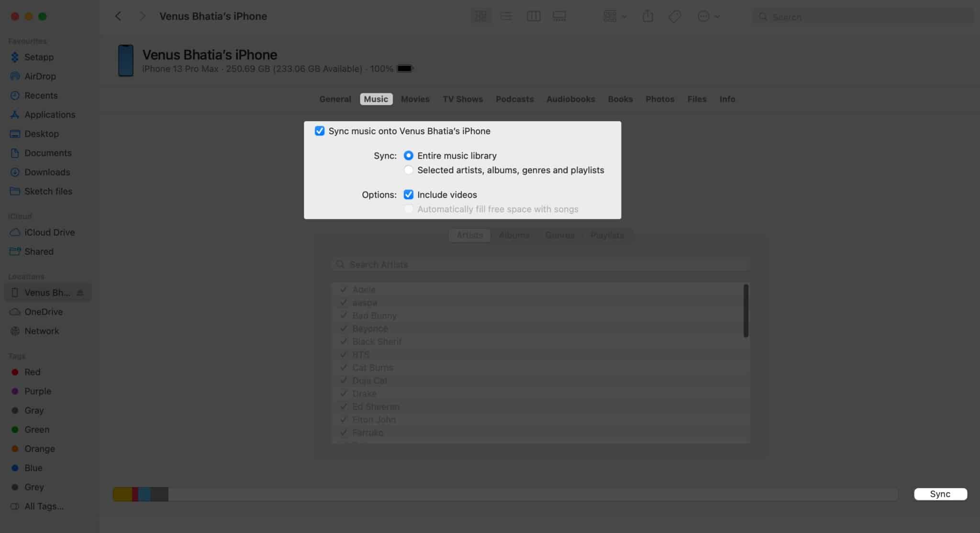980x533 pixels.
Task: Uncheck Sync music onto Venus Bhatia's iPhone
Action: click(x=320, y=131)
